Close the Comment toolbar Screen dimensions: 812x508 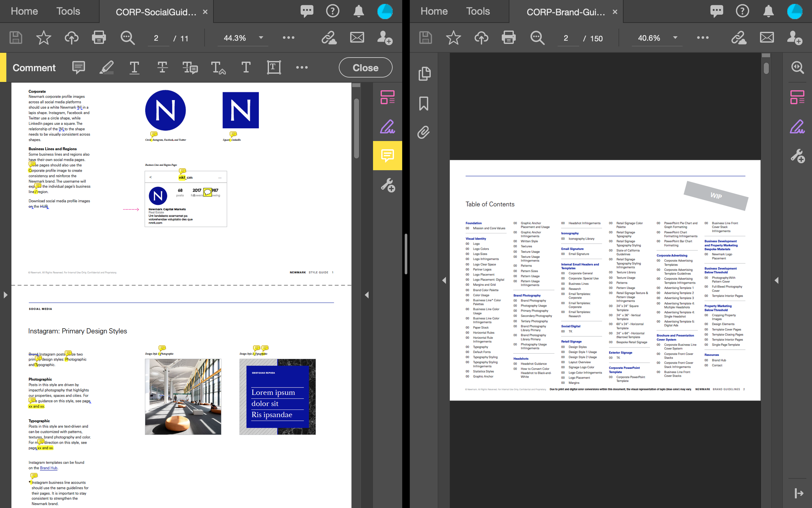tap(365, 68)
